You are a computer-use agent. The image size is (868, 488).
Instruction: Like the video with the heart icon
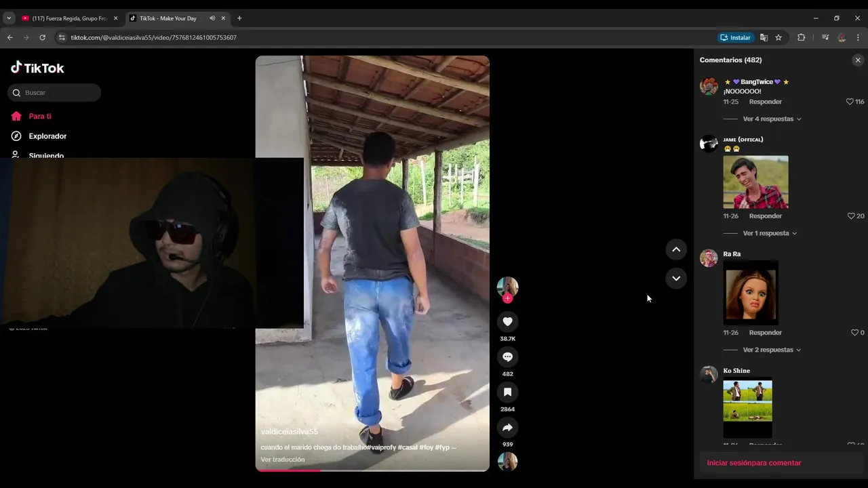[507, 321]
